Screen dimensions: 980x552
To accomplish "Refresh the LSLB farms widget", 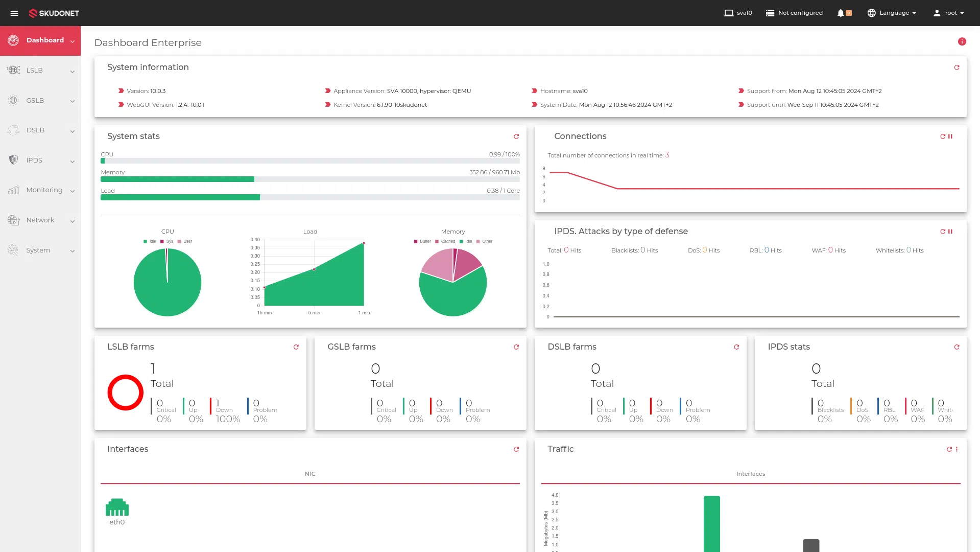I will (296, 347).
